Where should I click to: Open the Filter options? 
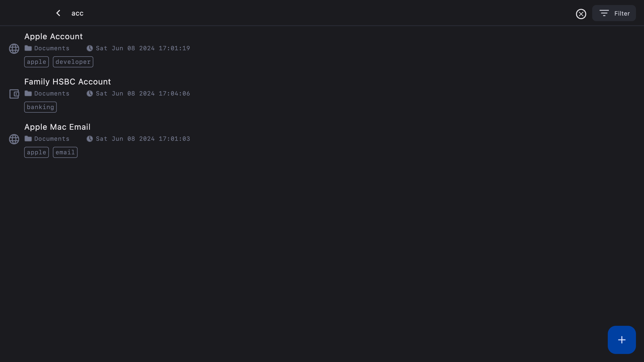614,13
